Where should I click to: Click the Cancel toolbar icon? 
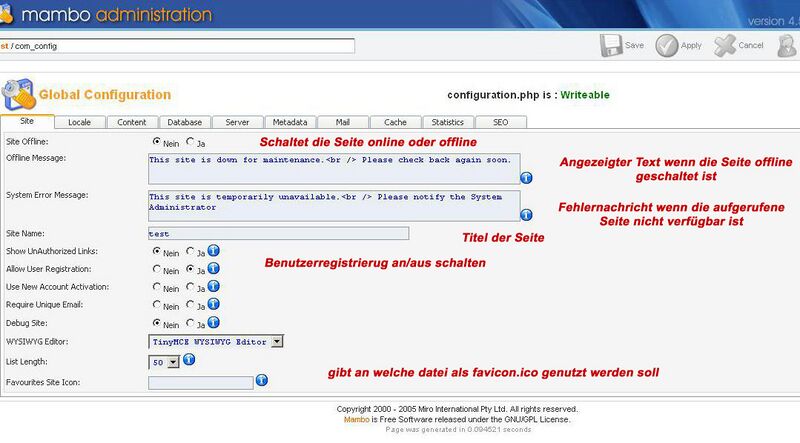(725, 45)
